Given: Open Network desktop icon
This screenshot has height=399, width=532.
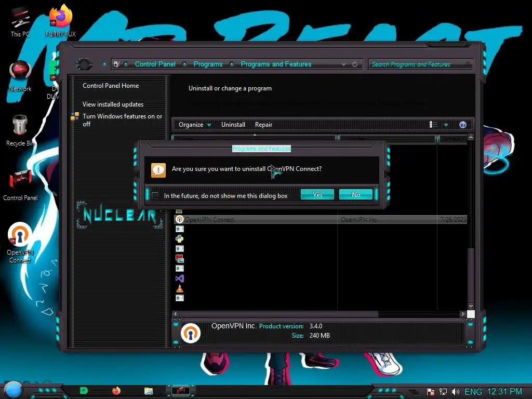Looking at the screenshot, I should [x=20, y=76].
